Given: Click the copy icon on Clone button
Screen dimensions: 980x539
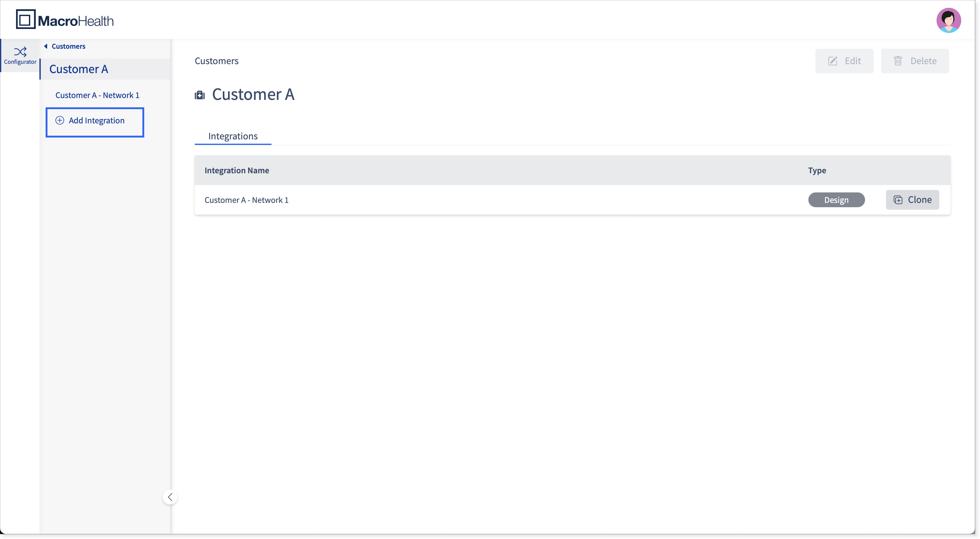Looking at the screenshot, I should coord(898,200).
